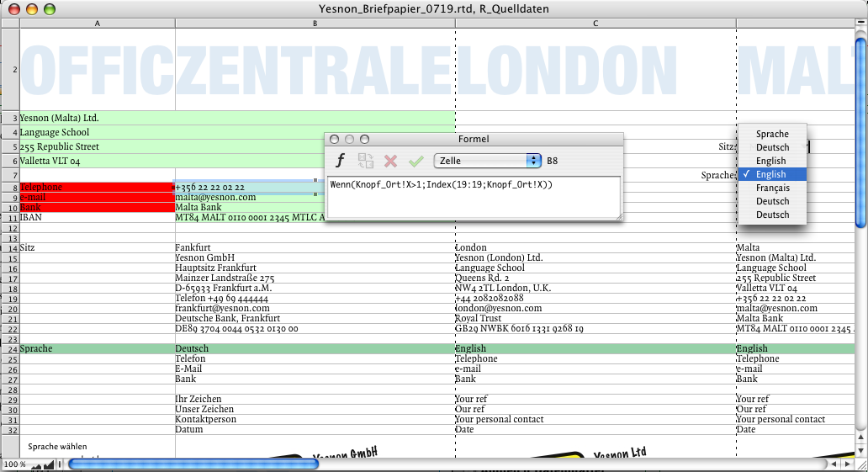Click the green window zoom button in title bar
868x472 pixels.
coord(50,8)
